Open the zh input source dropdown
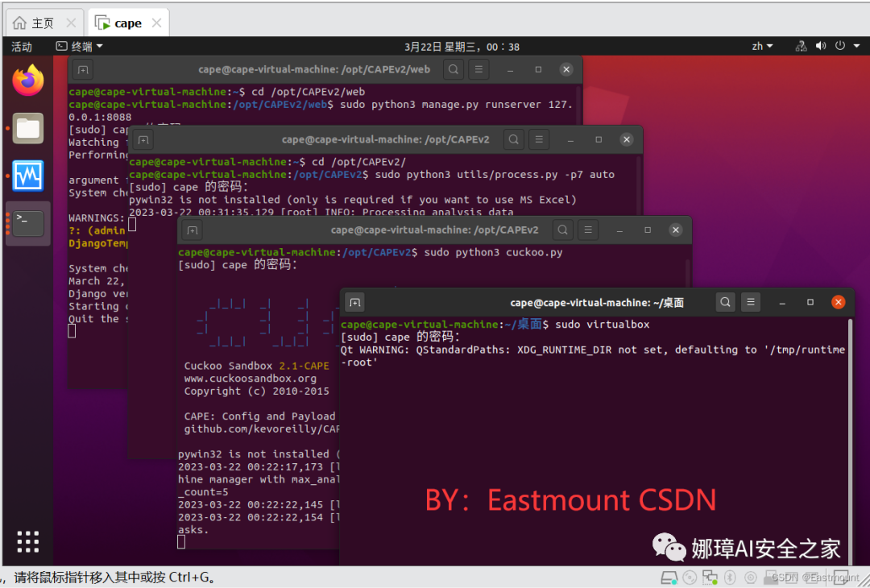The height and width of the screenshot is (588, 870). (762, 47)
